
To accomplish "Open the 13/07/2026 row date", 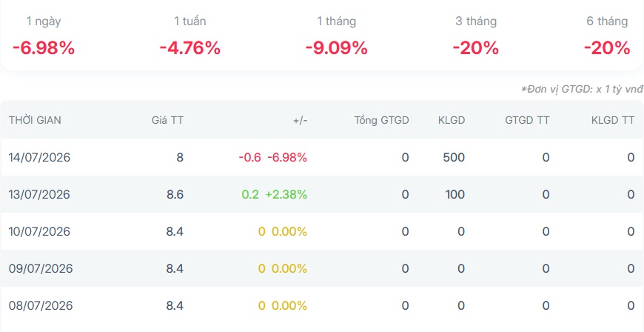I will (x=39, y=194).
